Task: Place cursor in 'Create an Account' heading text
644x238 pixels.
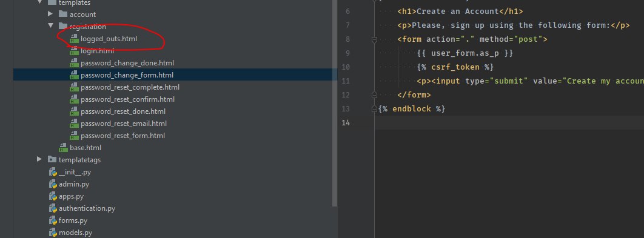Action: click(x=458, y=11)
